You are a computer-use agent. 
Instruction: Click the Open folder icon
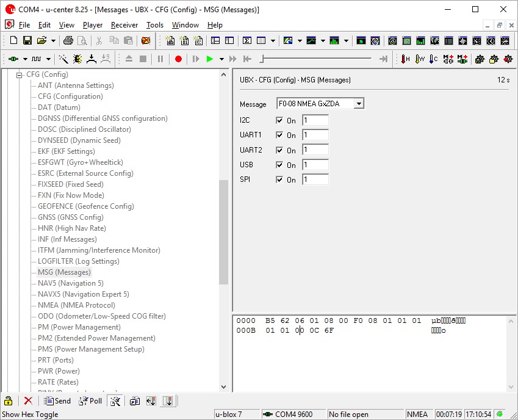tap(41, 41)
